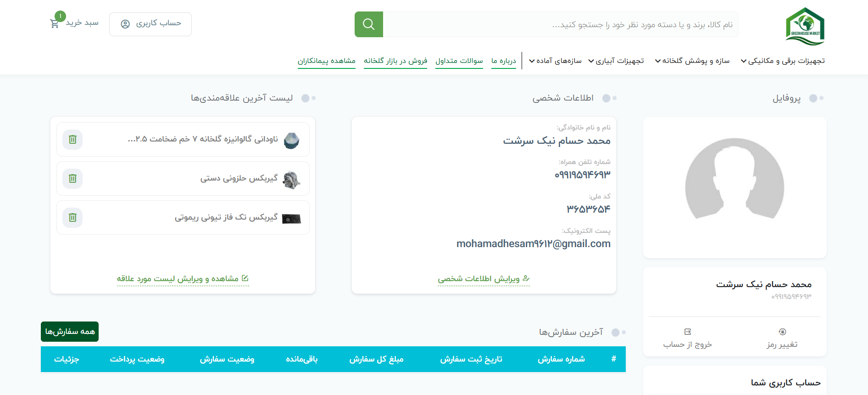Click the edit icon of مشاهده و ویرایش لیست
The height and width of the screenshot is (395, 868).
coord(245,278)
